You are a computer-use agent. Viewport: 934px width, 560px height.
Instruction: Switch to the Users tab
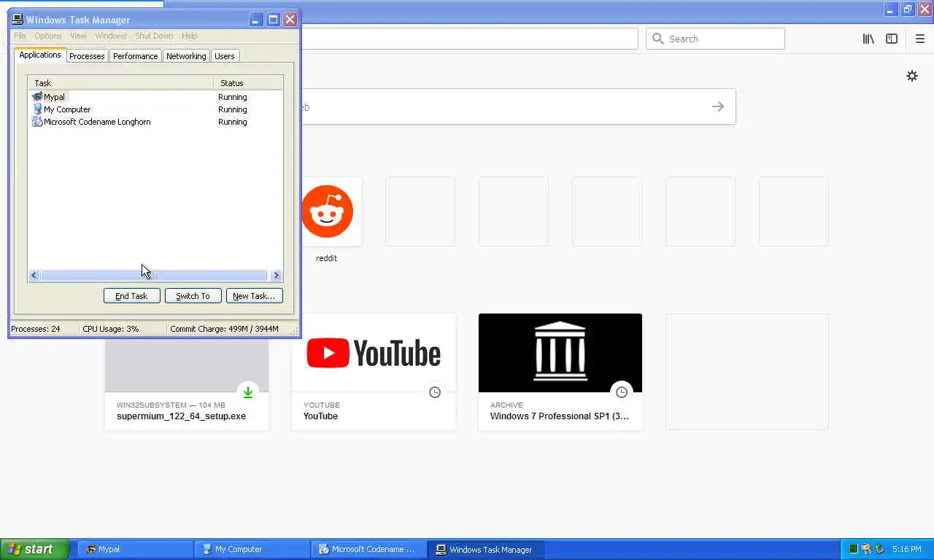point(225,56)
